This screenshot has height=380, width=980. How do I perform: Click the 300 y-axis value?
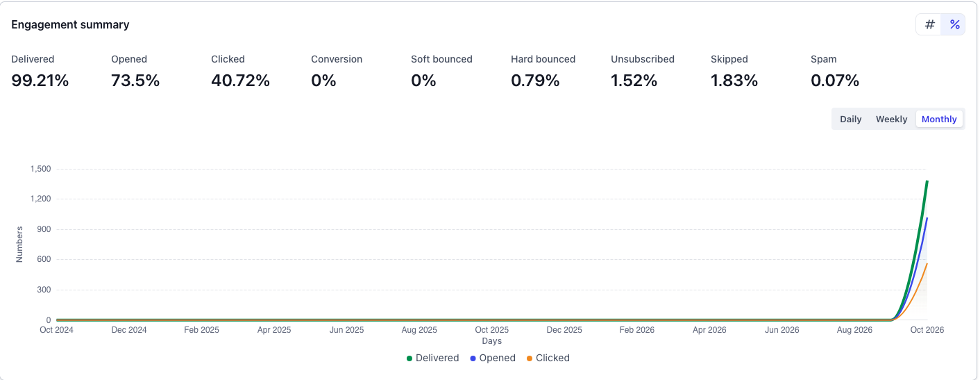44,290
